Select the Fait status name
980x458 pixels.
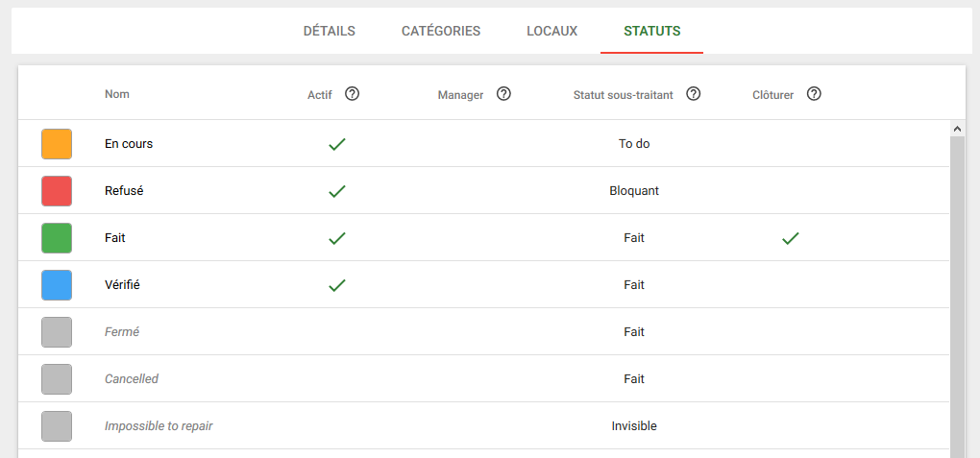[x=115, y=238]
